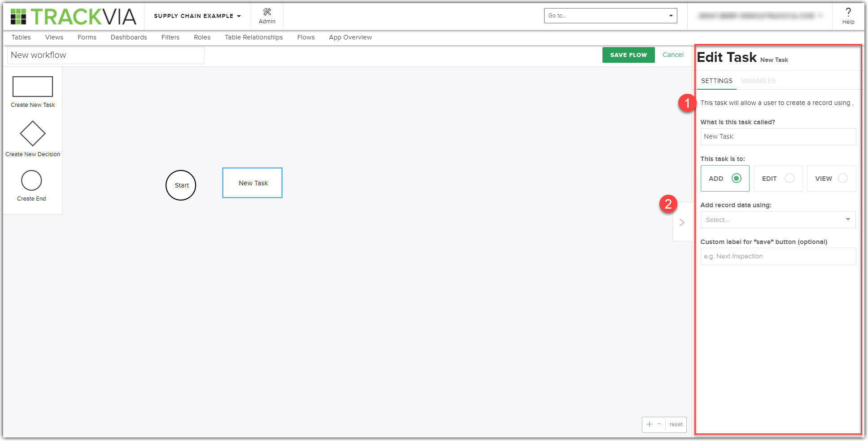868x441 pixels.
Task: Open the Help question mark icon
Action: [x=848, y=12]
